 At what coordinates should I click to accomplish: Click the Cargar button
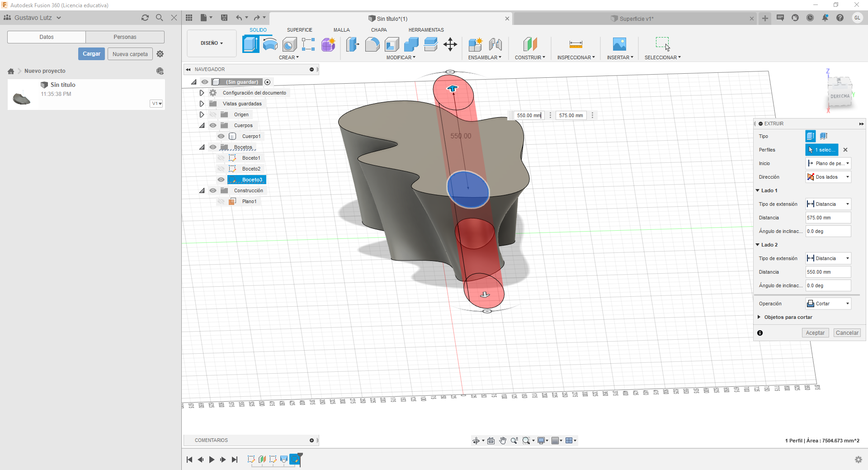coord(91,54)
